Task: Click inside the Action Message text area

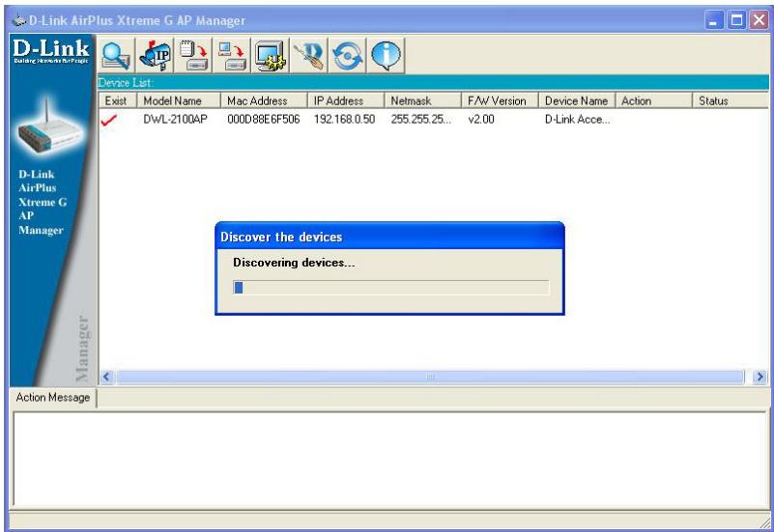Action: pos(390,459)
